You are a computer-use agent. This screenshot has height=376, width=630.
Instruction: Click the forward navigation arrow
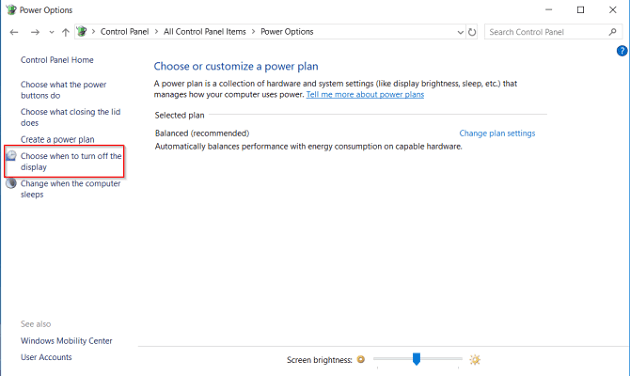35,32
